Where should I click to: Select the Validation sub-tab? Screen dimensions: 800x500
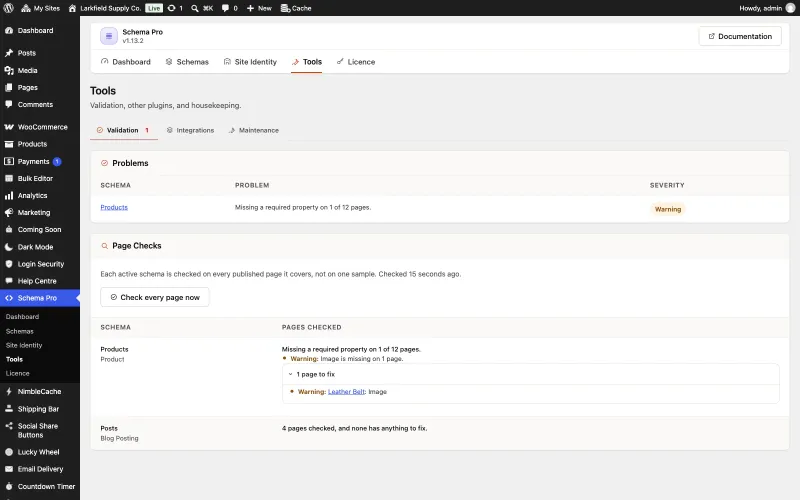click(123, 131)
